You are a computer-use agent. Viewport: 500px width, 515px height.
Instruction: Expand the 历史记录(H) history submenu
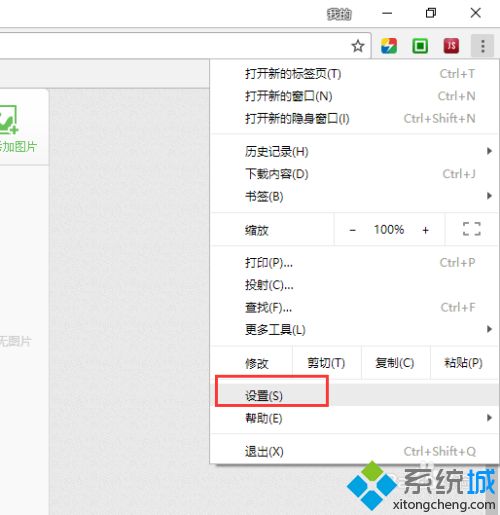tap(354, 152)
